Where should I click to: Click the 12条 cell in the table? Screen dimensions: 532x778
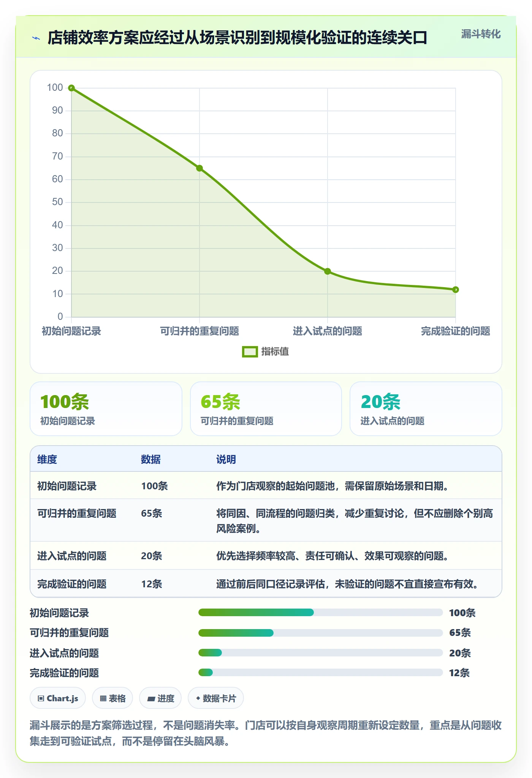(152, 584)
